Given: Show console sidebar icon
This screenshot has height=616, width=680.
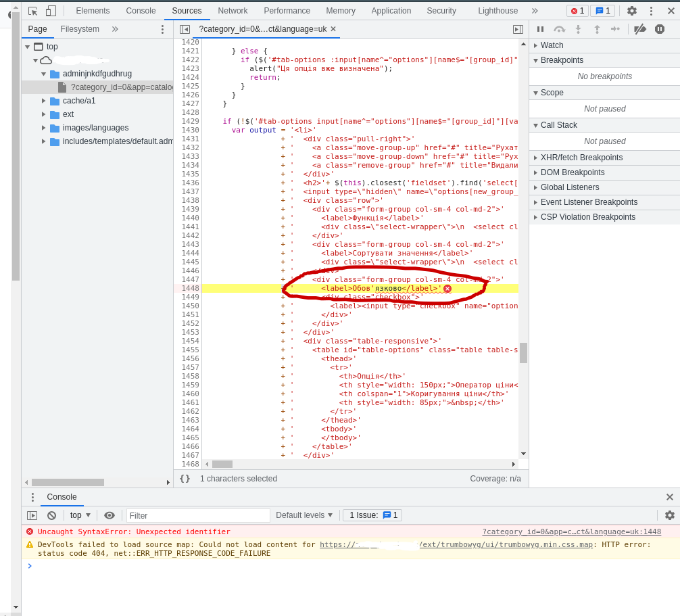Looking at the screenshot, I should 32,515.
